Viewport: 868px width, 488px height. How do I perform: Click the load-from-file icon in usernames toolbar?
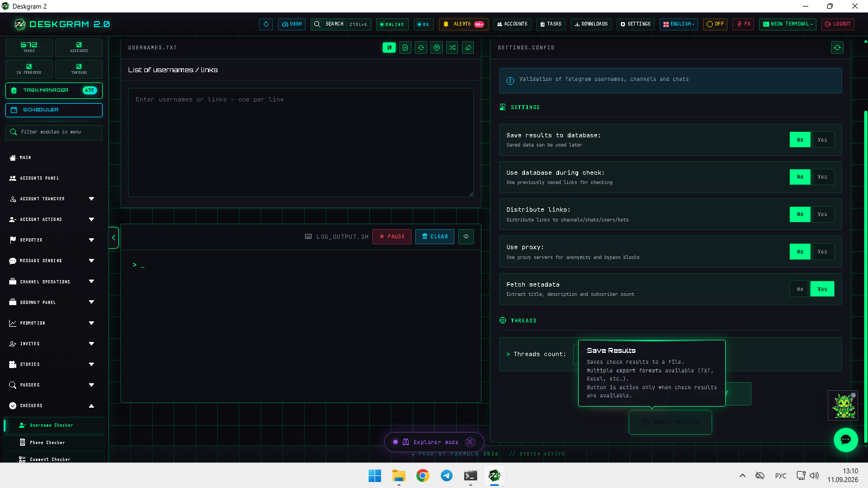tap(405, 48)
